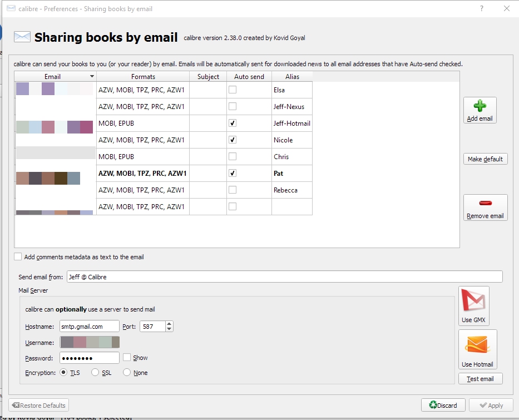Click the red minus Remove email icon
This screenshot has width=519, height=420.
(x=485, y=203)
